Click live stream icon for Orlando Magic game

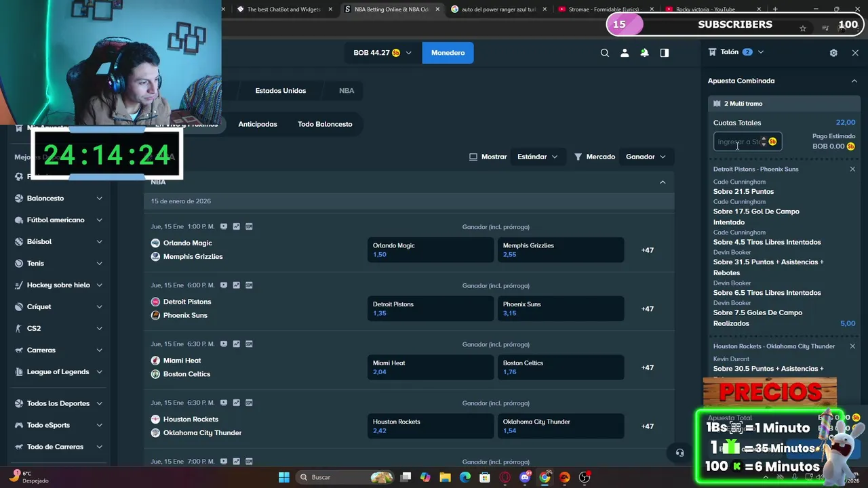(224, 226)
